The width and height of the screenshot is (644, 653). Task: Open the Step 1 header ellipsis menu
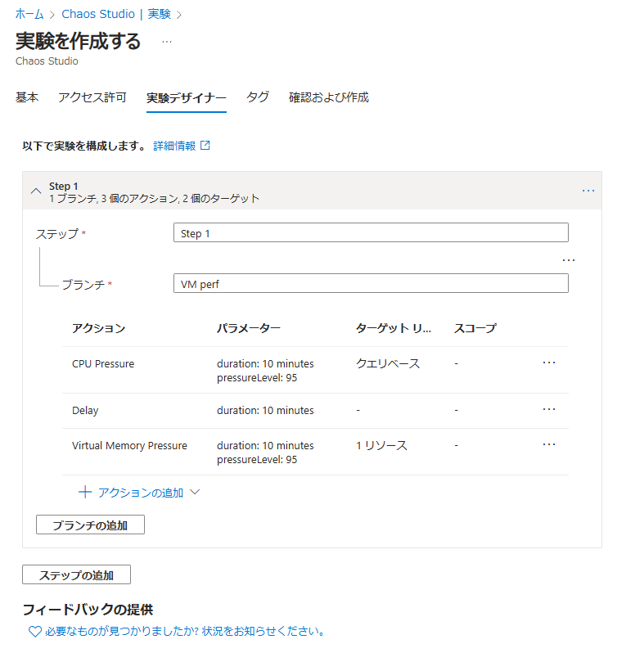(588, 190)
